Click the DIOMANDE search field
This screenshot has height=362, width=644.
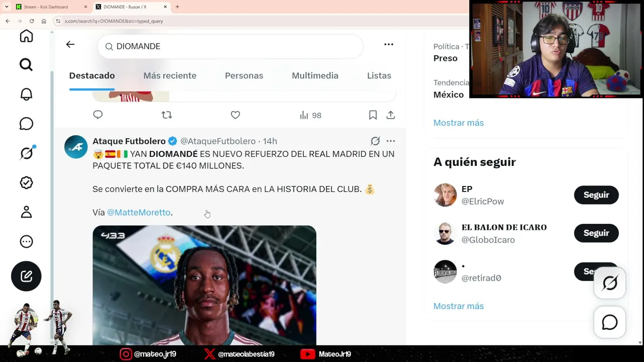[230, 46]
